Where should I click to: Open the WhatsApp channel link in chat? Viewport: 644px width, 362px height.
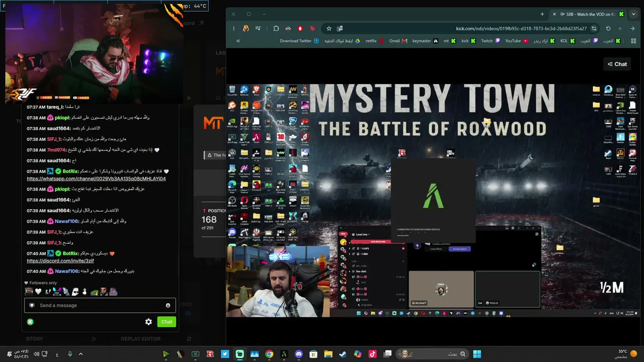point(96,179)
